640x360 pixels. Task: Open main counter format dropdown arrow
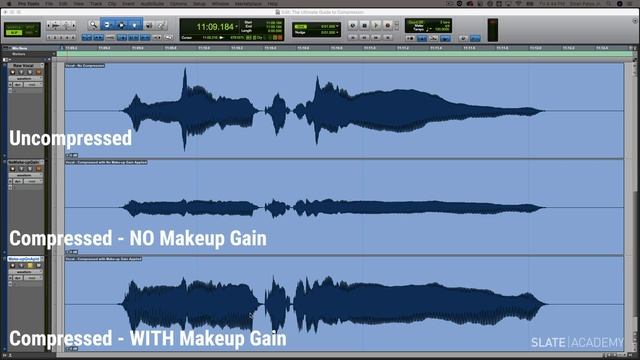[237, 27]
